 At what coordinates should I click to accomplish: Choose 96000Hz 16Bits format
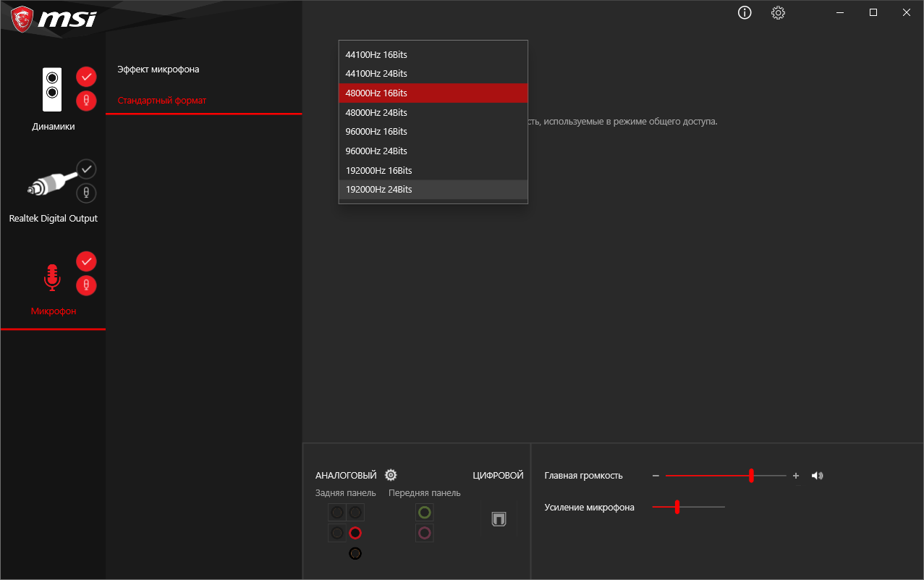point(433,131)
